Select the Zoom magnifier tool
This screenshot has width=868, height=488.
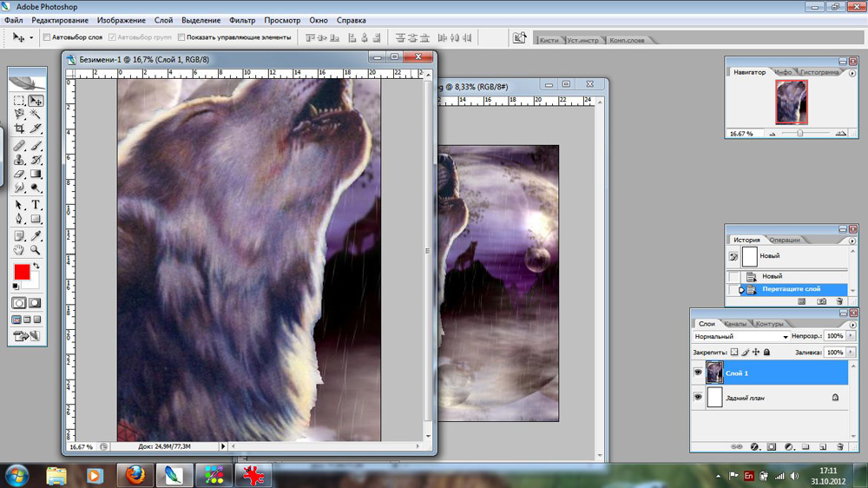[36, 250]
